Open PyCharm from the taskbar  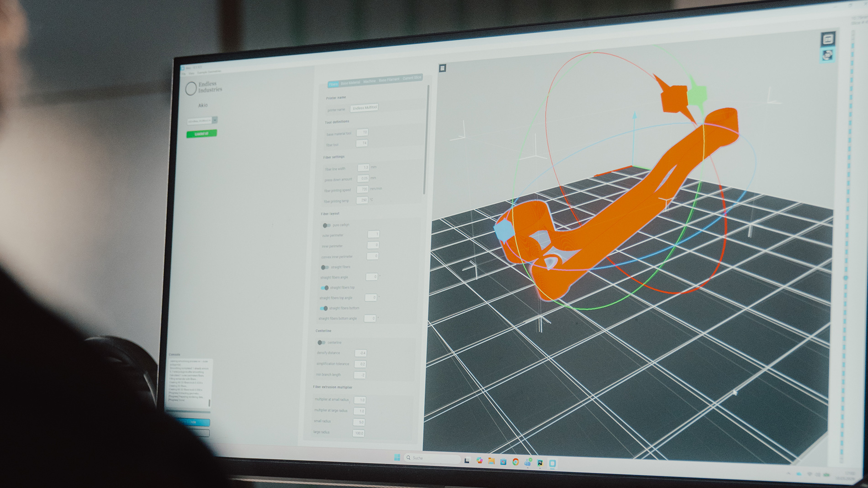click(540, 463)
